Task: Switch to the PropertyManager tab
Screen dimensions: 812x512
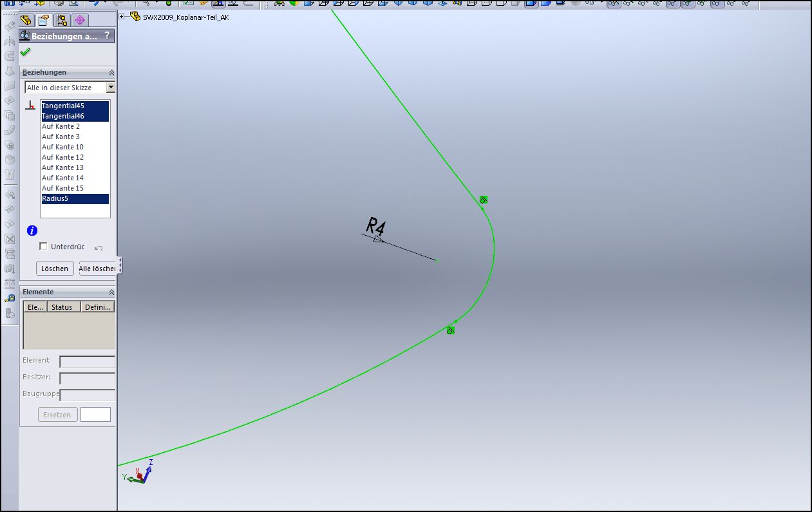Action: pyautogui.click(x=44, y=20)
